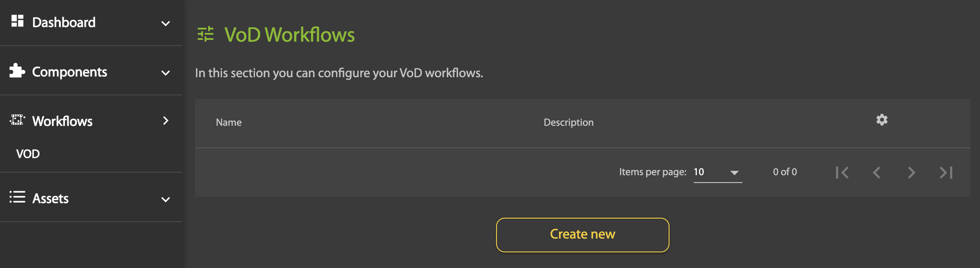
Task: Open table column settings gear
Action: point(882,120)
